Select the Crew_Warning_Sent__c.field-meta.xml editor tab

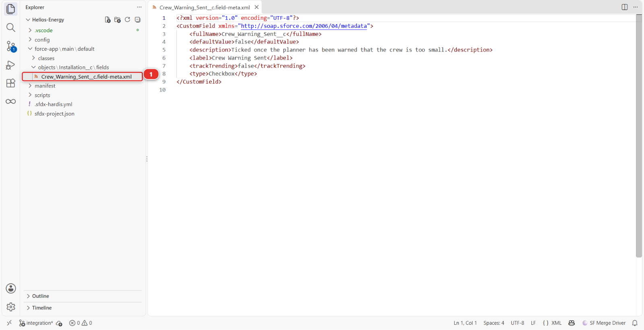pyautogui.click(x=205, y=7)
